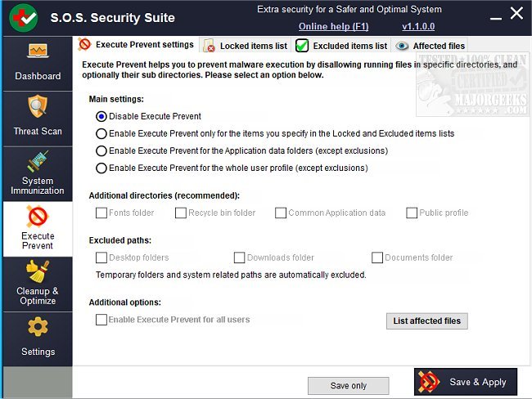532x399 pixels.
Task: Open the title bar dropdown arrow menu
Action: coord(494,12)
